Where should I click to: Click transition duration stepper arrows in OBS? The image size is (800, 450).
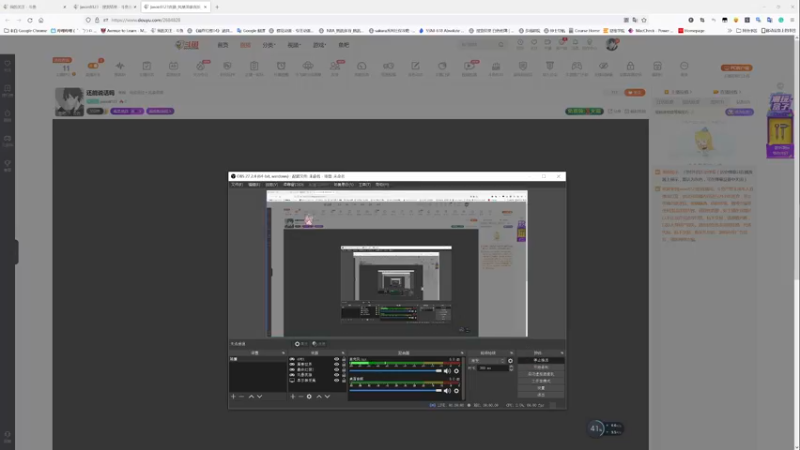coord(511,368)
